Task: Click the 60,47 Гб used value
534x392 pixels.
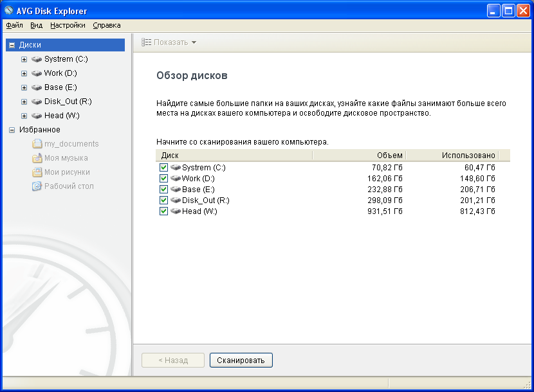Action: click(480, 168)
